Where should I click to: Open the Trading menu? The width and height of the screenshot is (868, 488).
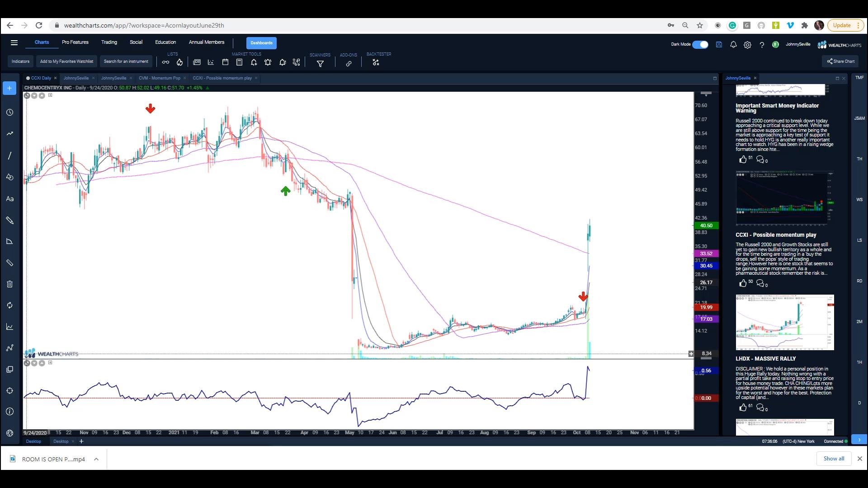pos(109,42)
